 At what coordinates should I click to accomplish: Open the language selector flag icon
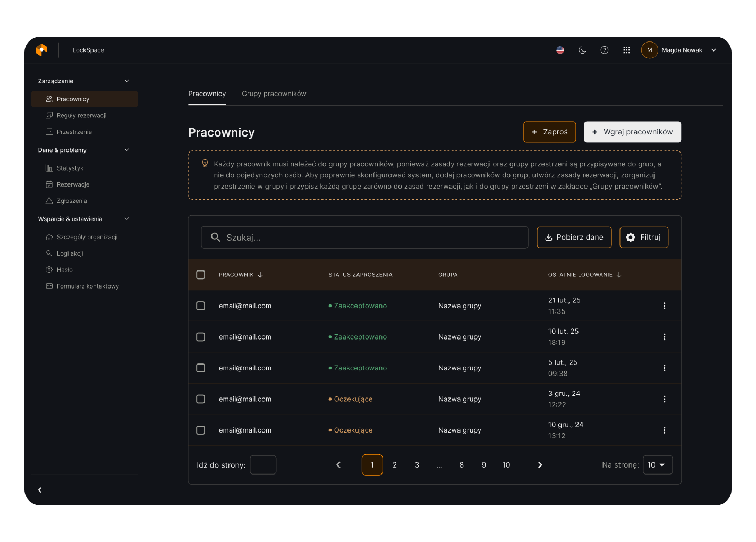(x=560, y=50)
